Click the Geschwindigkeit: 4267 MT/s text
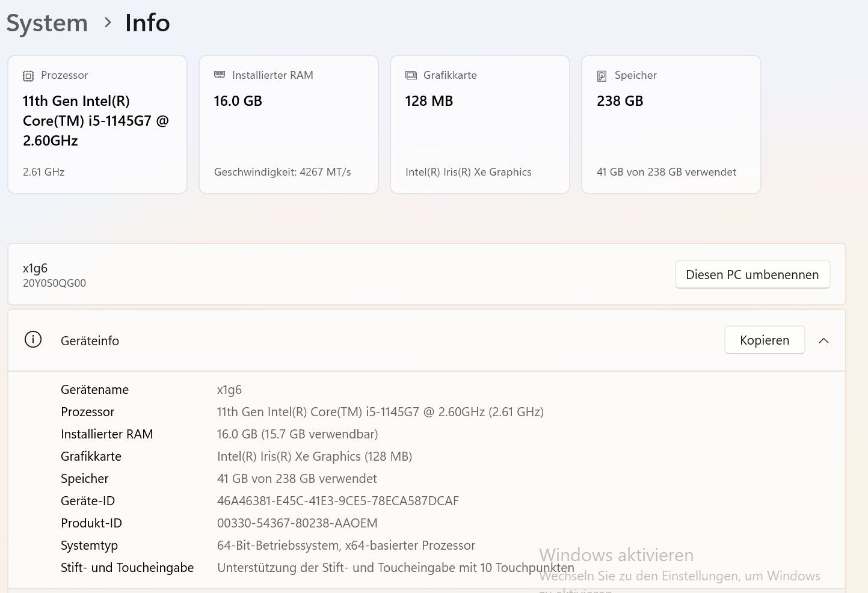This screenshot has width=868, height=593. [x=283, y=172]
